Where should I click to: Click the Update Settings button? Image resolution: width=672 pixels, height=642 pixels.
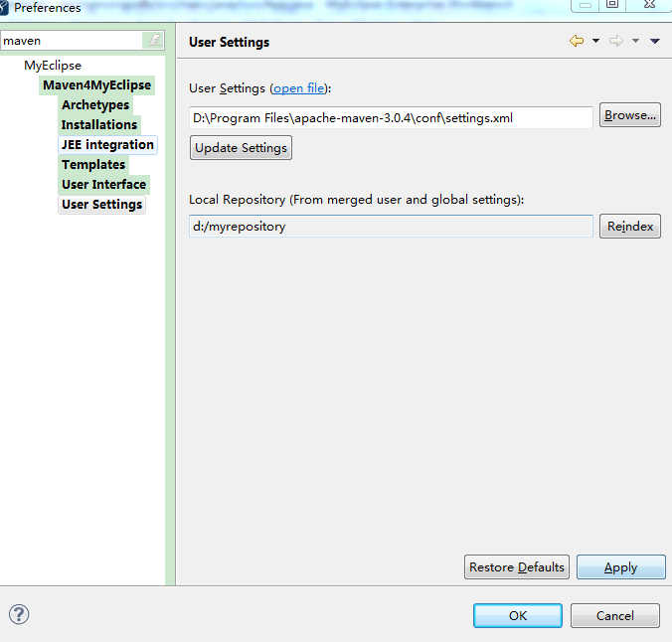tap(241, 148)
